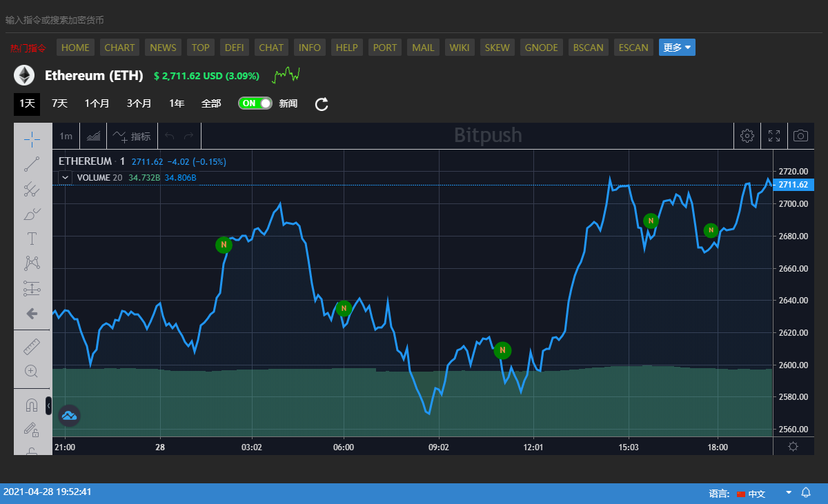
Task: Pick the text annotation tool
Action: (32, 239)
